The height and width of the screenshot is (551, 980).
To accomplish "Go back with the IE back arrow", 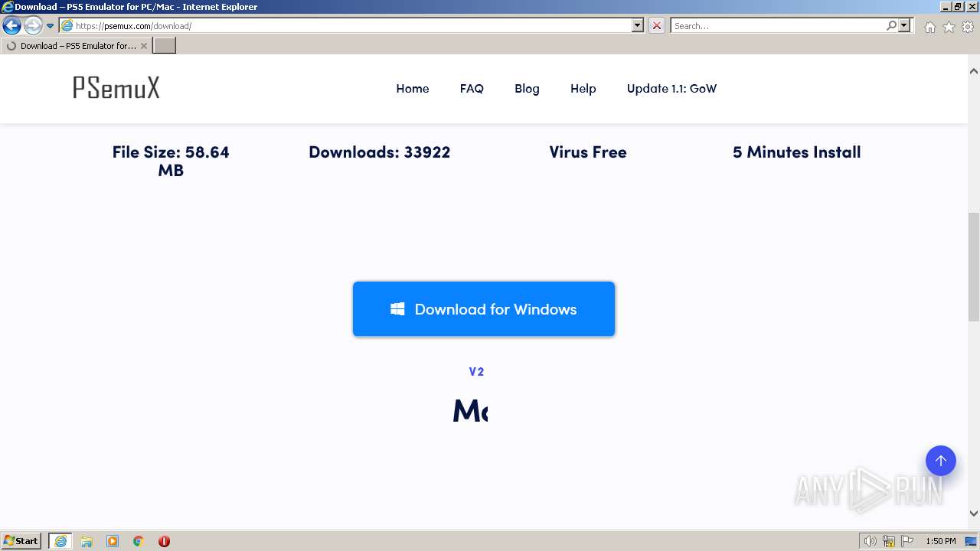I will tap(11, 25).
